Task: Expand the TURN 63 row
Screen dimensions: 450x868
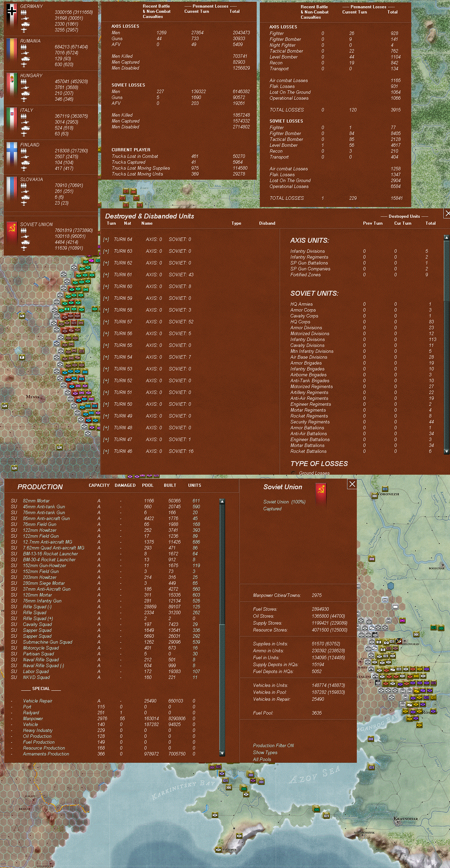Action: point(106,251)
